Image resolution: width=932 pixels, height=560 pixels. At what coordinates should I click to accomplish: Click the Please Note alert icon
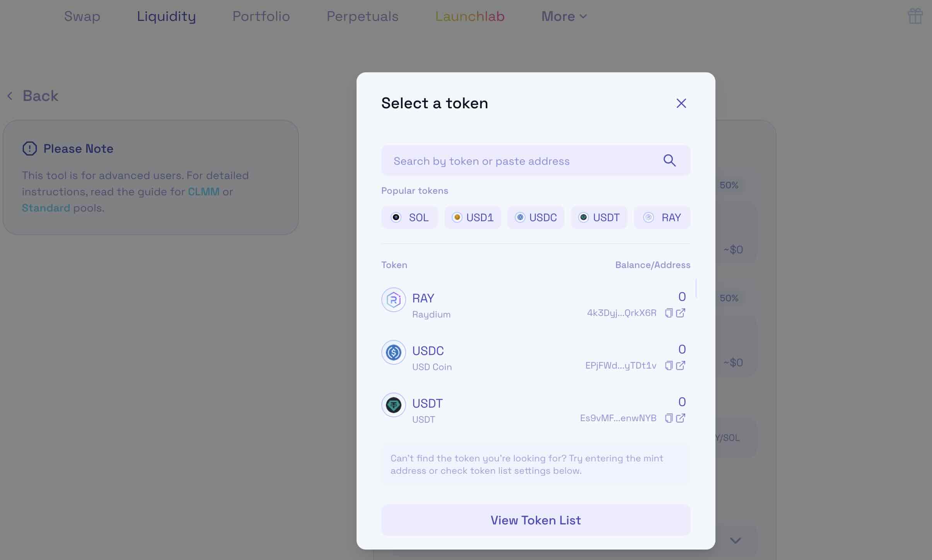coord(29,148)
